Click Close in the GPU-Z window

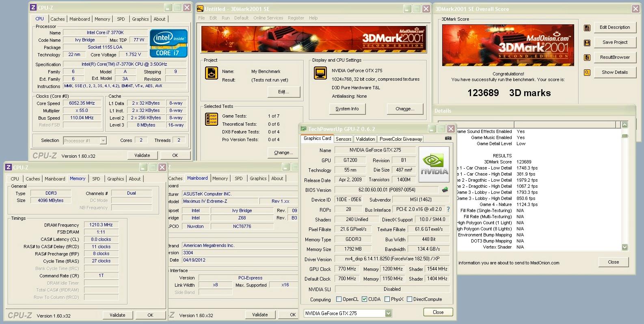pos(438,312)
